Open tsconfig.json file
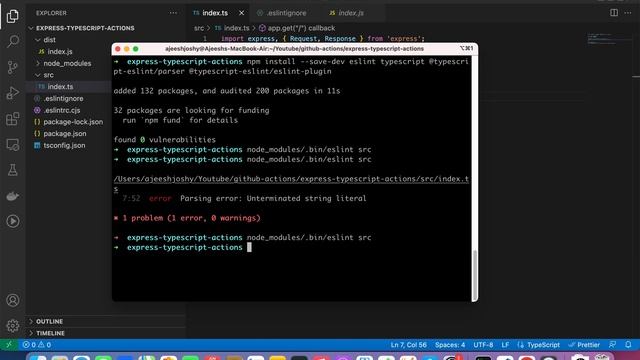 [64, 146]
